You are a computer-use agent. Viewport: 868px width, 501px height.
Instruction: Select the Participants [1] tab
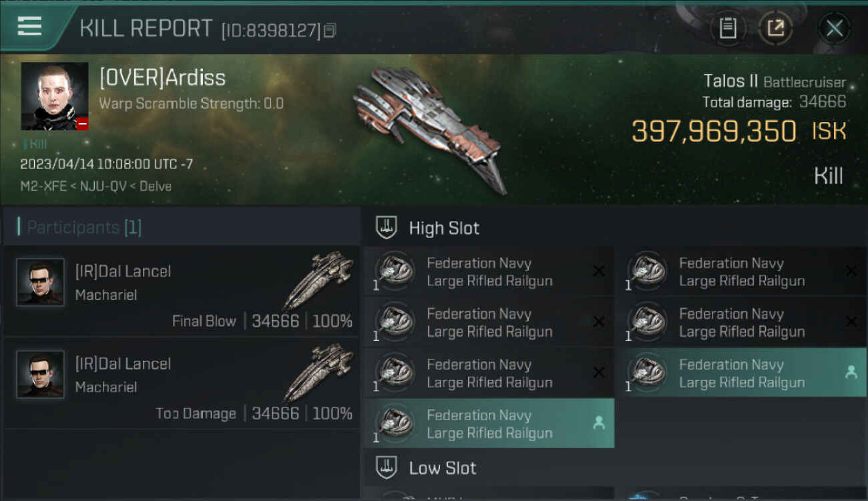click(x=84, y=227)
